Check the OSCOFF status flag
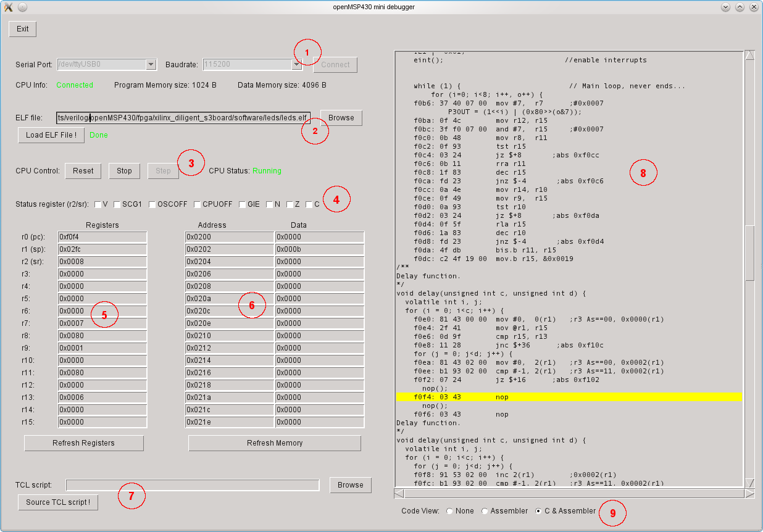 tap(152, 204)
